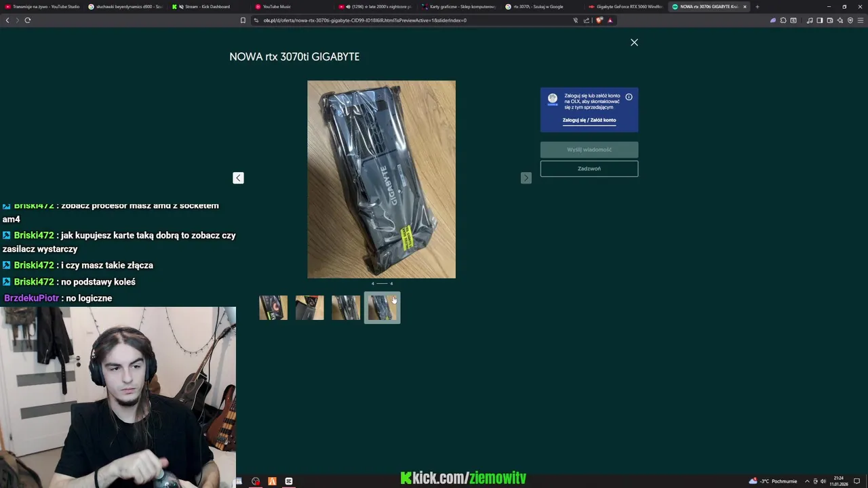Viewport: 868px width, 488px height.
Task: Open the browser hamburger menu
Action: 861,20
